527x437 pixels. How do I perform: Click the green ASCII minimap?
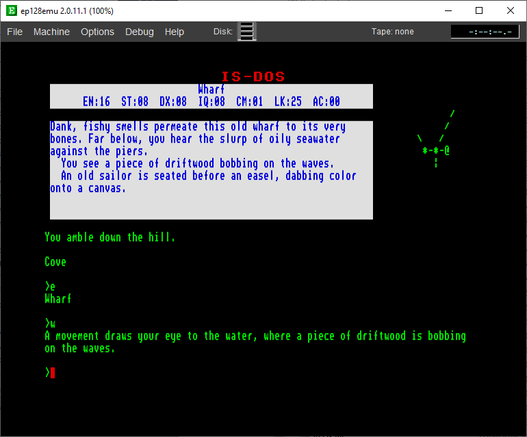436,138
